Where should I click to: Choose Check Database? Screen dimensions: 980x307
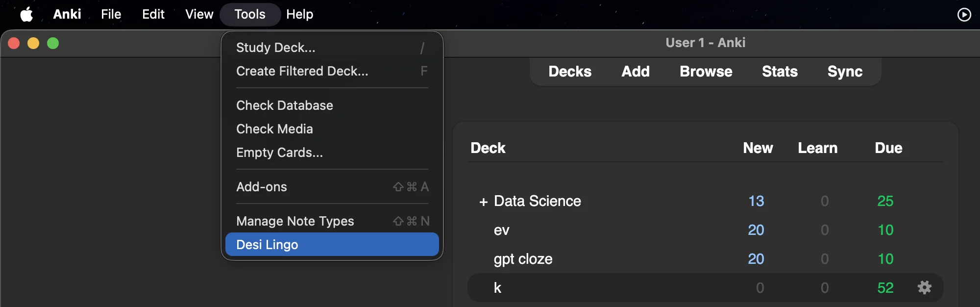point(284,105)
